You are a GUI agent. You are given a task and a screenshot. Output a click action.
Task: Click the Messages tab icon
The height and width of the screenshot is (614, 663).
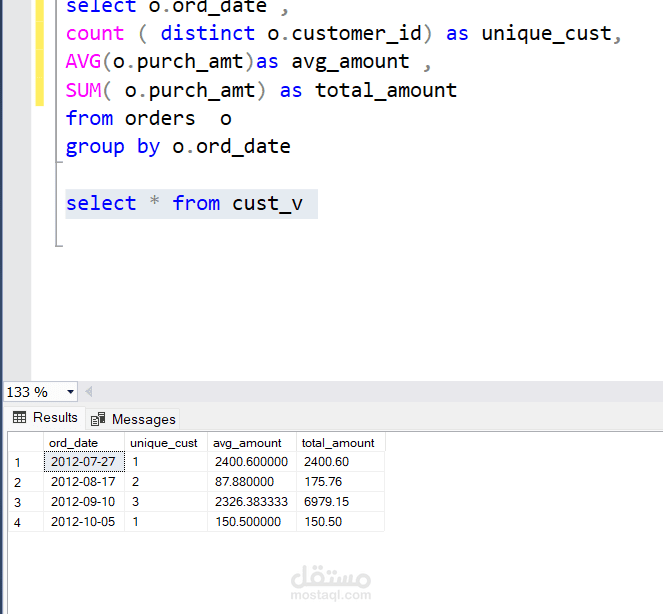[x=98, y=419]
